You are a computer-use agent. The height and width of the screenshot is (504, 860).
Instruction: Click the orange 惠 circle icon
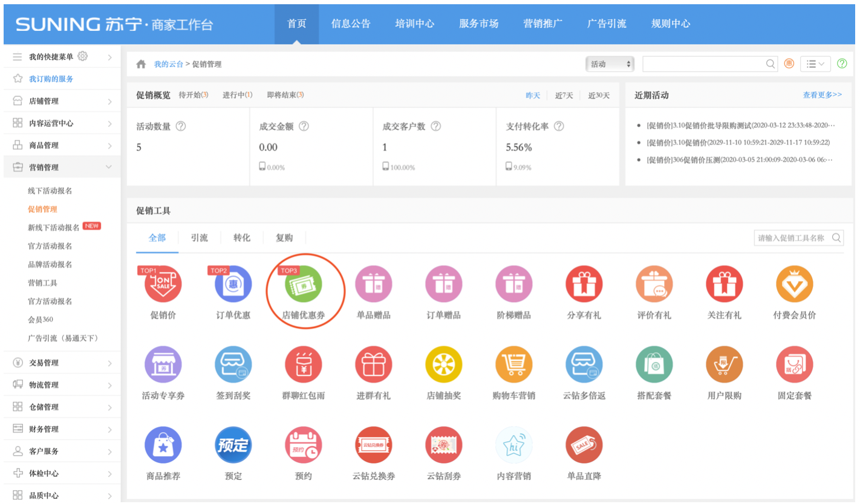tap(789, 63)
